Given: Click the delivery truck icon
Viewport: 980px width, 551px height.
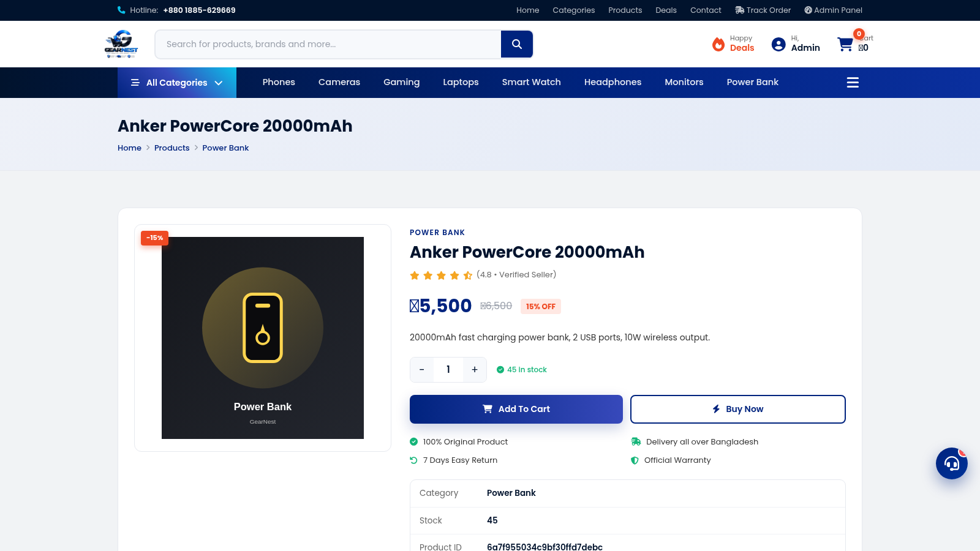Looking at the screenshot, I should (x=636, y=442).
